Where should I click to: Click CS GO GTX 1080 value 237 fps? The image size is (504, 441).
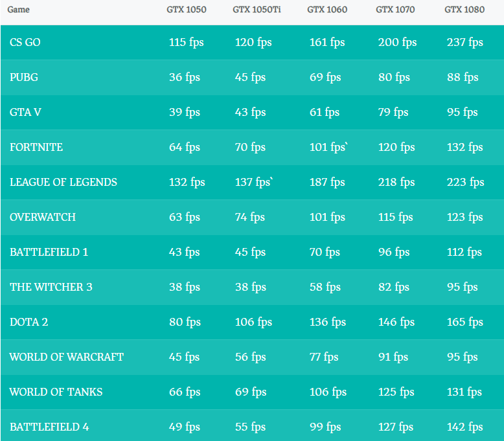465,43
